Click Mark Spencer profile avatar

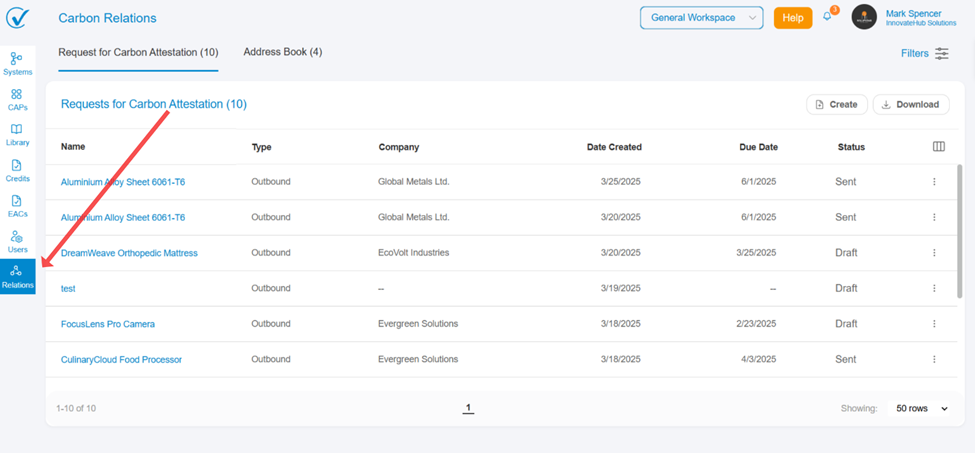click(864, 17)
